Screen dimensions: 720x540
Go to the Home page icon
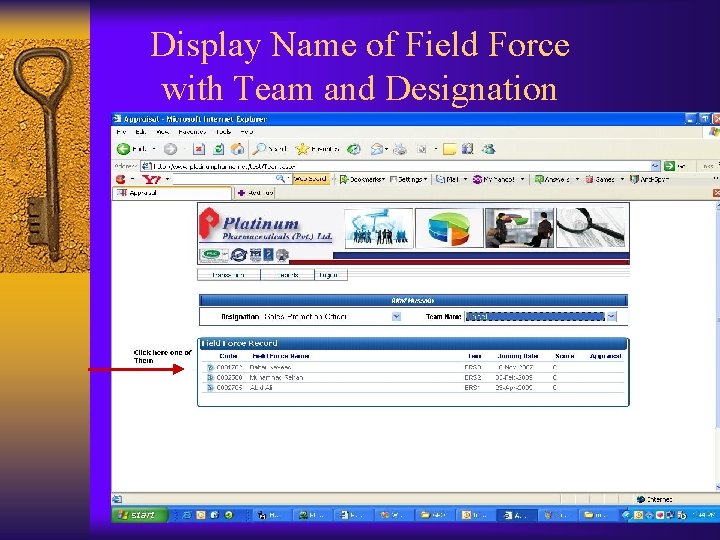[x=237, y=149]
